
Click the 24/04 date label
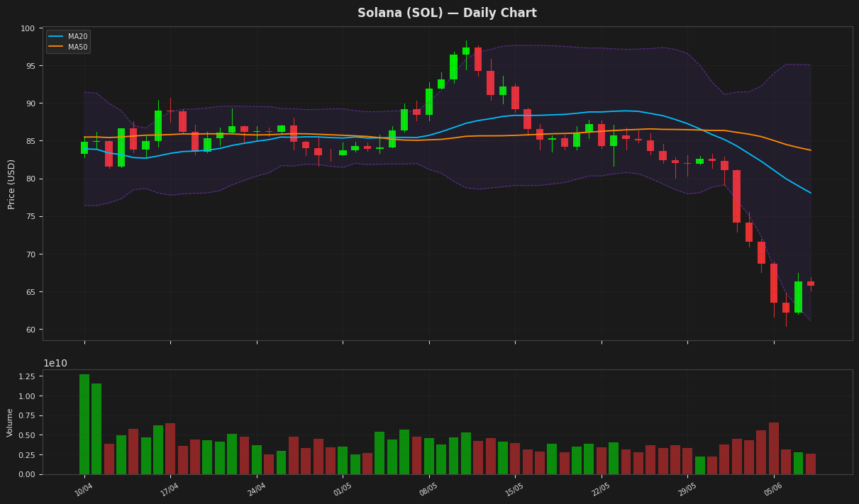(256, 489)
